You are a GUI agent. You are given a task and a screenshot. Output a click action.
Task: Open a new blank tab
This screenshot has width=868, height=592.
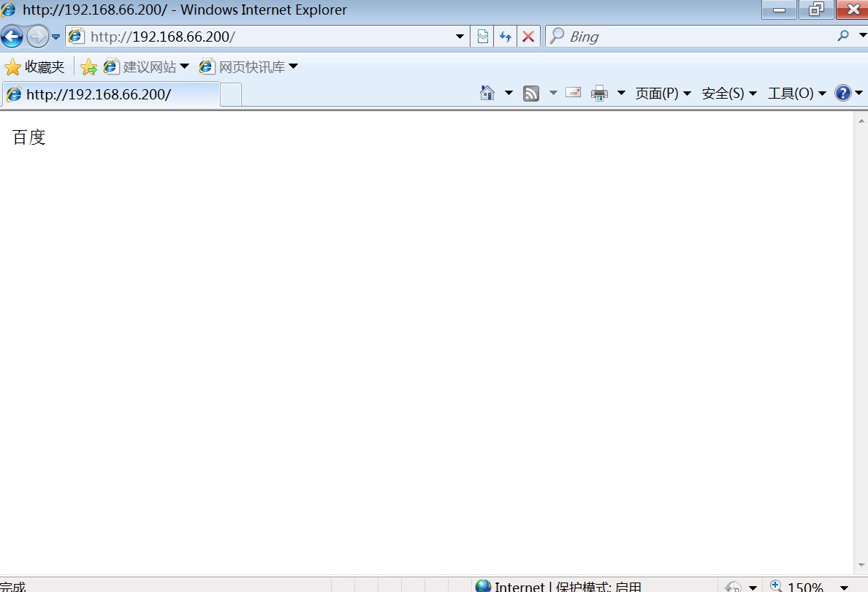pyautogui.click(x=231, y=95)
